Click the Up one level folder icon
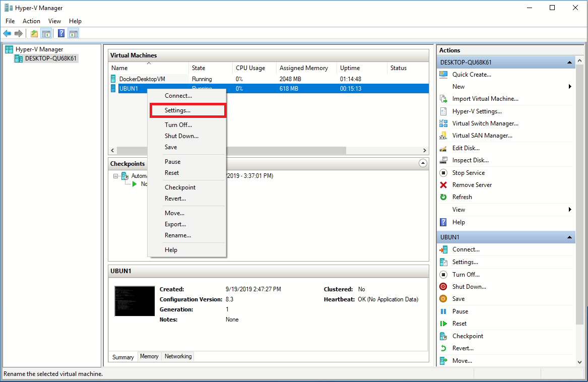The image size is (588, 382). 34,34
